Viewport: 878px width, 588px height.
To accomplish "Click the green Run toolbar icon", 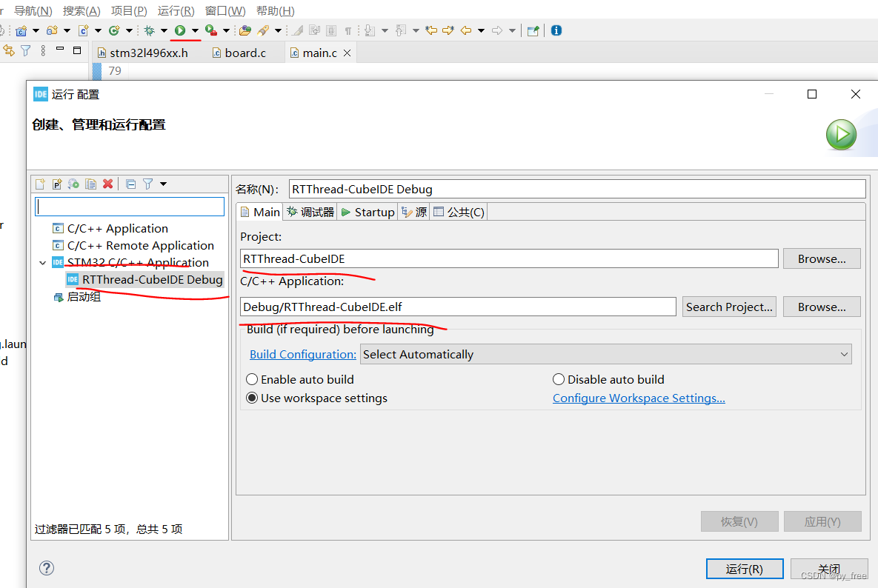I will click(x=180, y=30).
